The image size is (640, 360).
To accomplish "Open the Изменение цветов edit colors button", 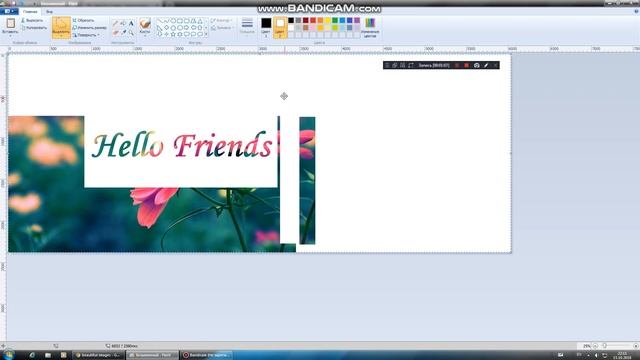I will pos(370,27).
